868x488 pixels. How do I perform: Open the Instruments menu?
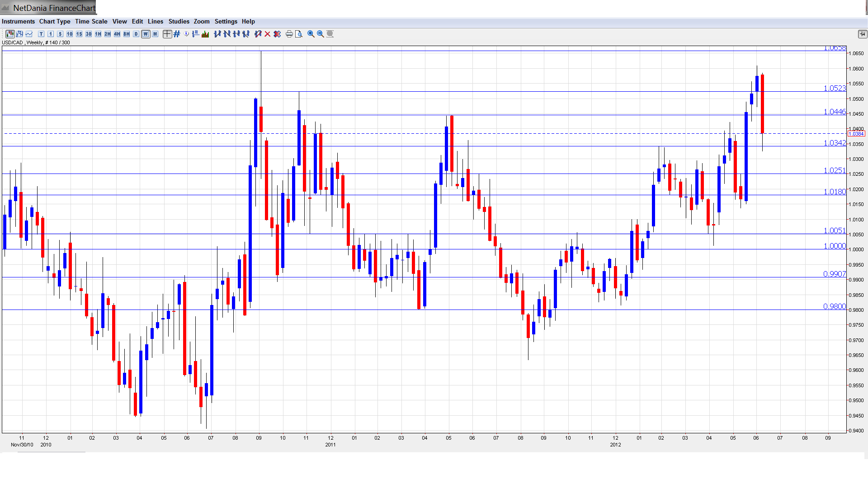[18, 21]
